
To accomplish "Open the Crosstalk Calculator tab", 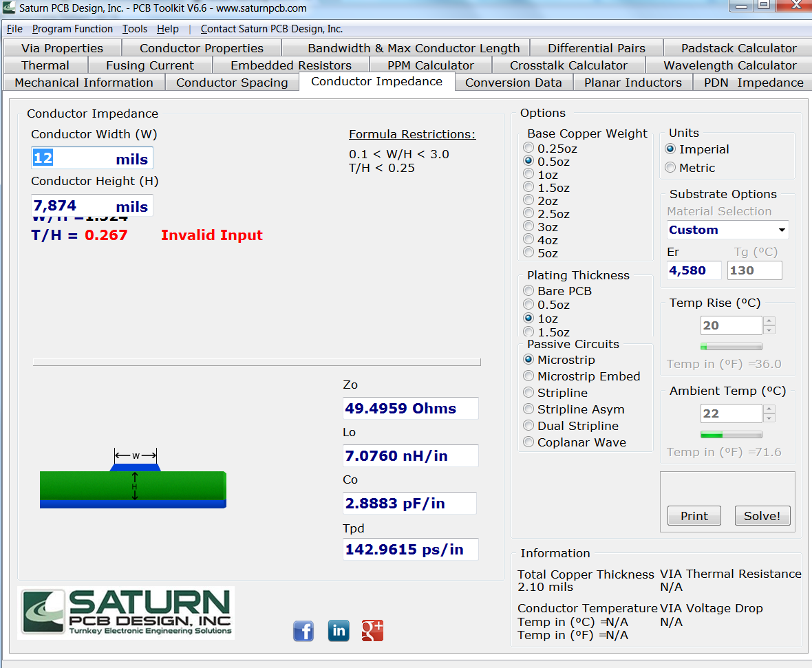I will (568, 65).
